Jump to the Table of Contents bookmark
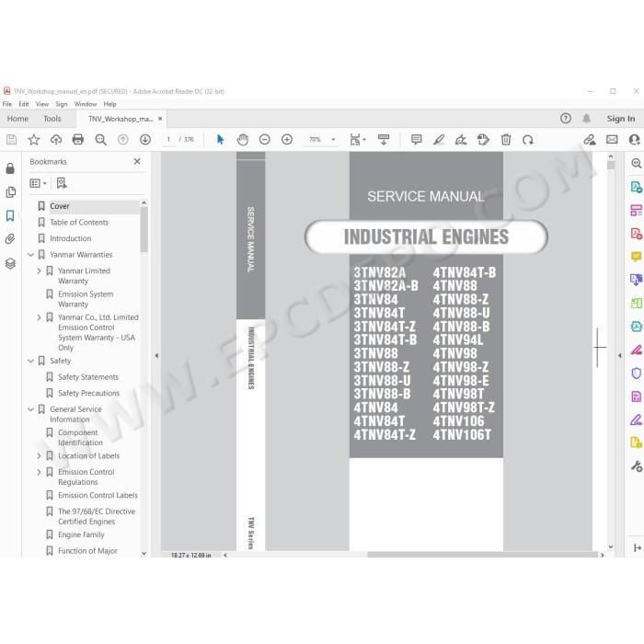The height and width of the screenshot is (644, 644). 79,223
